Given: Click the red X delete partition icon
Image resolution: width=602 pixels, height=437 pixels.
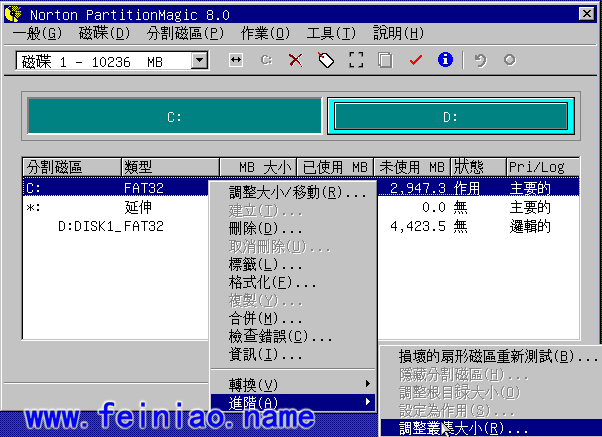Looking at the screenshot, I should (295, 60).
